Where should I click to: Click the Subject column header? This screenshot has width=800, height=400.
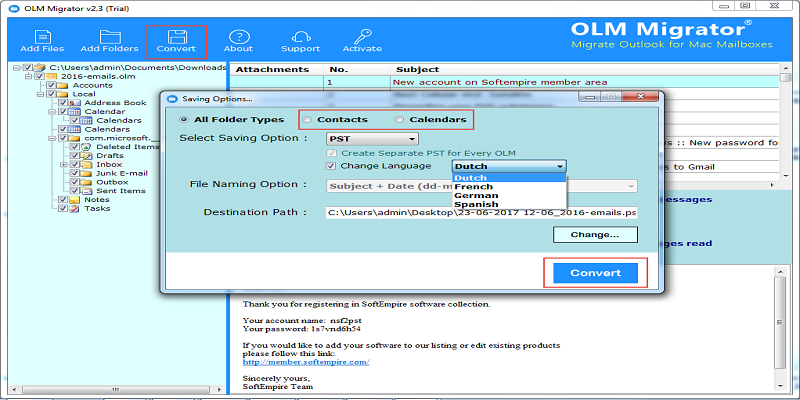585,69
